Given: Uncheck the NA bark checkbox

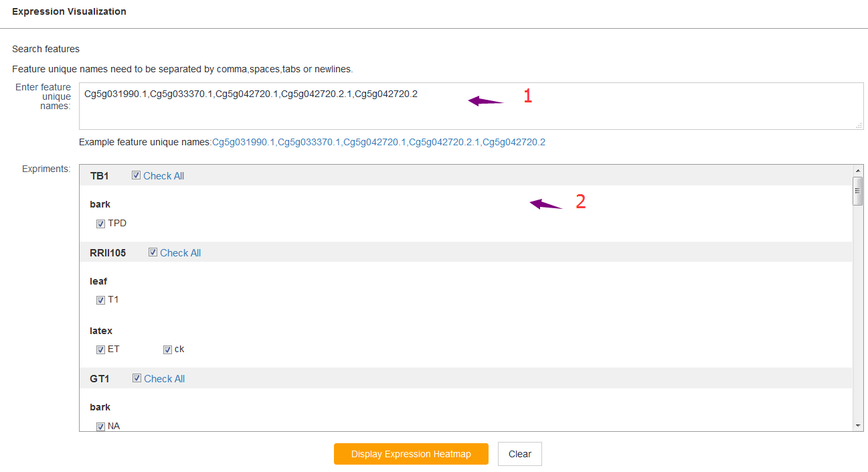Looking at the screenshot, I should coord(100,426).
